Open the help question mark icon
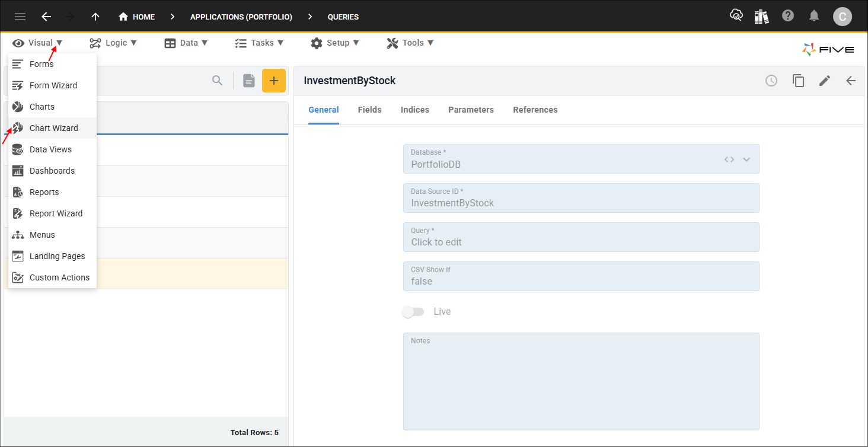Viewport: 868px width, 447px height. 788,16
